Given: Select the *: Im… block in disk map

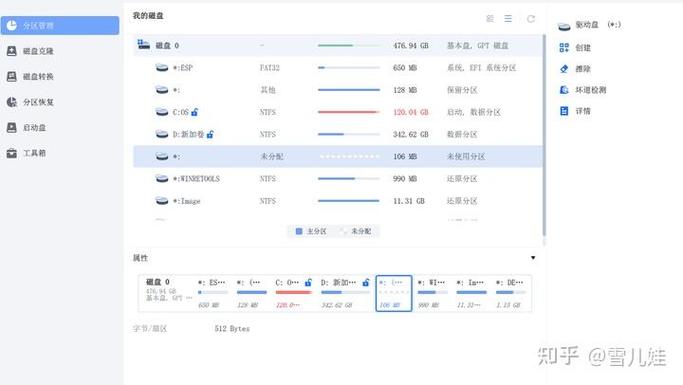Looking at the screenshot, I should (471, 293).
